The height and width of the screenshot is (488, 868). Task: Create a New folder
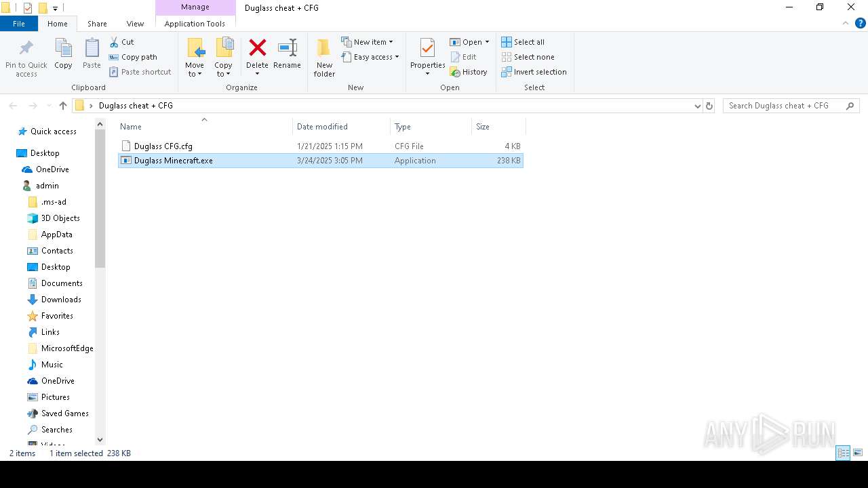(324, 58)
